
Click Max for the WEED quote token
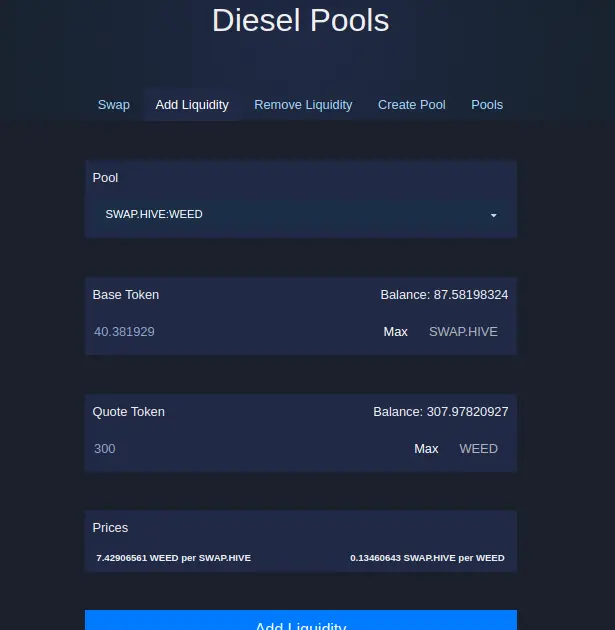pos(426,449)
